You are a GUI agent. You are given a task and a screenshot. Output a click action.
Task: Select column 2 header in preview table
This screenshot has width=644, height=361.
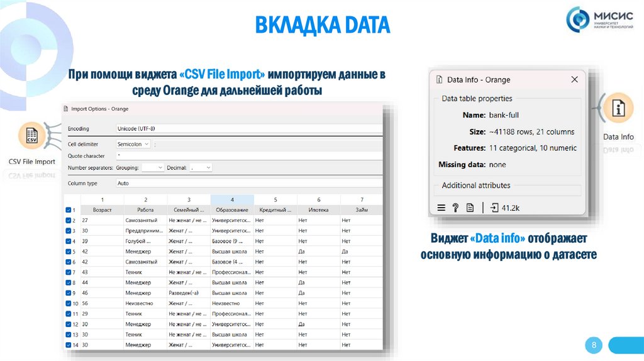pos(145,199)
